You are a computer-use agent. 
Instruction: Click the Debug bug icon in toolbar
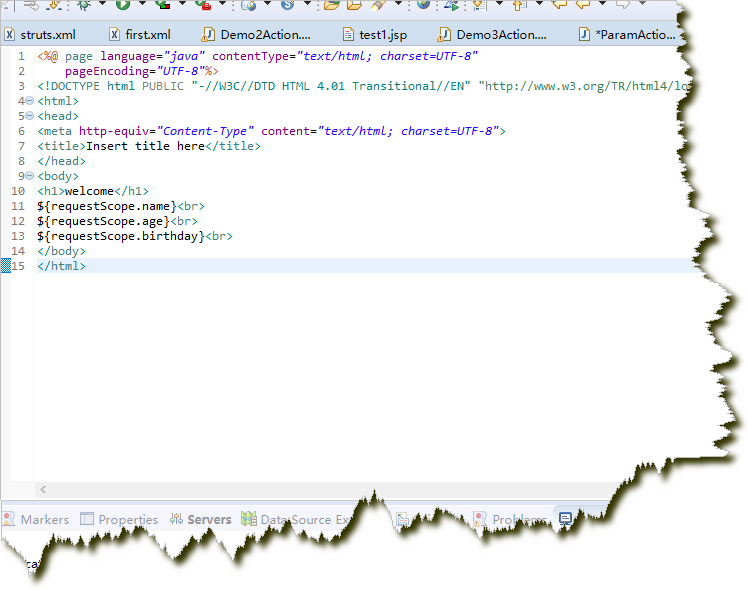[x=84, y=5]
